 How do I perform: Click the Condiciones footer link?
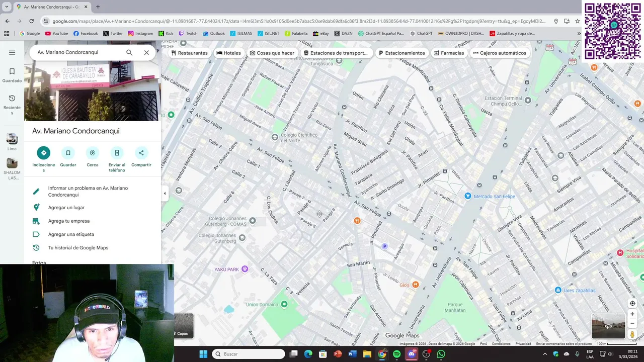(501, 344)
